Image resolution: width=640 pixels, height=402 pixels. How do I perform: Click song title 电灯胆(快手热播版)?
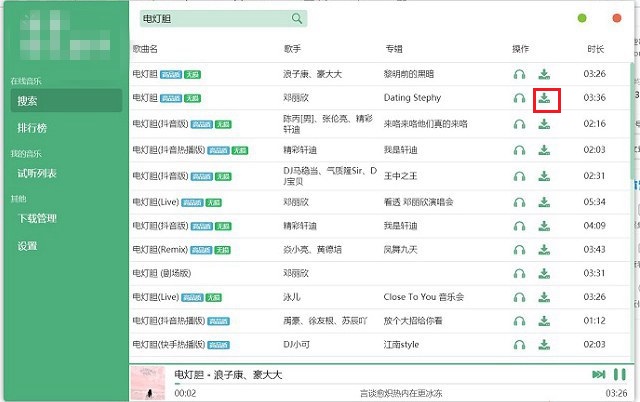click(169, 344)
